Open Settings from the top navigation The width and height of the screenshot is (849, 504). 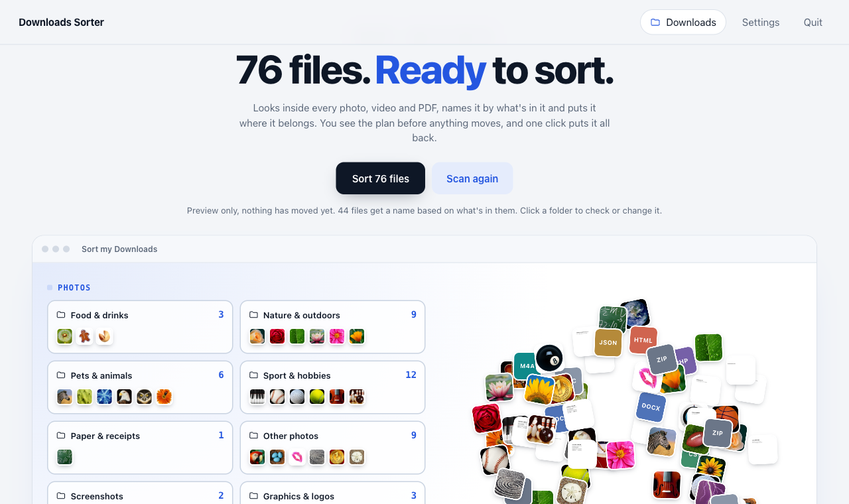(761, 22)
